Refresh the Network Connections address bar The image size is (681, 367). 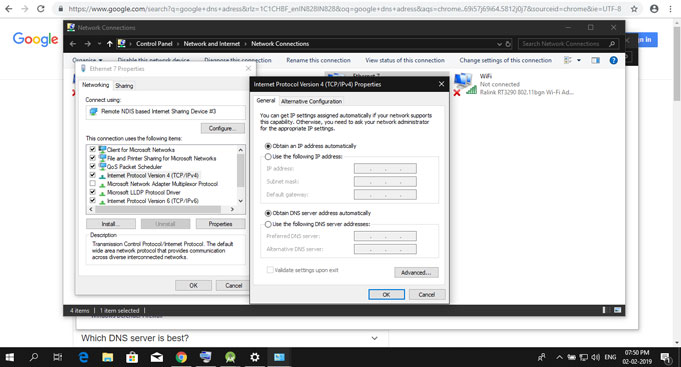point(508,44)
